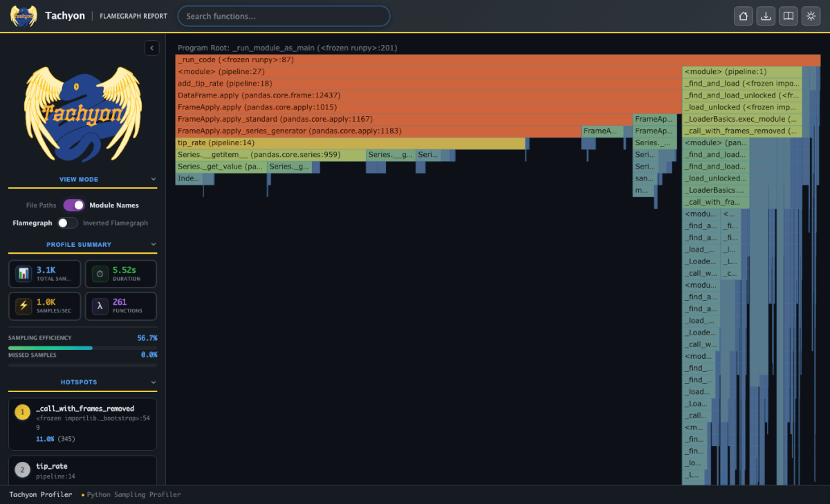The height and width of the screenshot is (504, 830).
Task: Collapse the View Mode section chevron
Action: pos(154,179)
